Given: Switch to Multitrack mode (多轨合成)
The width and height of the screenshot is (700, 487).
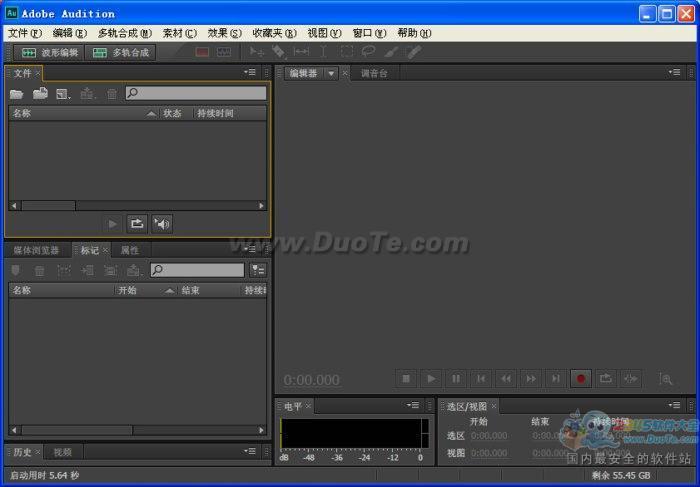Looking at the screenshot, I should tap(120, 53).
